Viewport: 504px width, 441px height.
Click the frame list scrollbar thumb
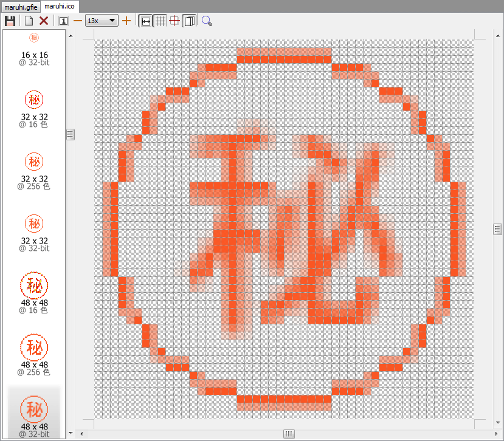coord(71,135)
